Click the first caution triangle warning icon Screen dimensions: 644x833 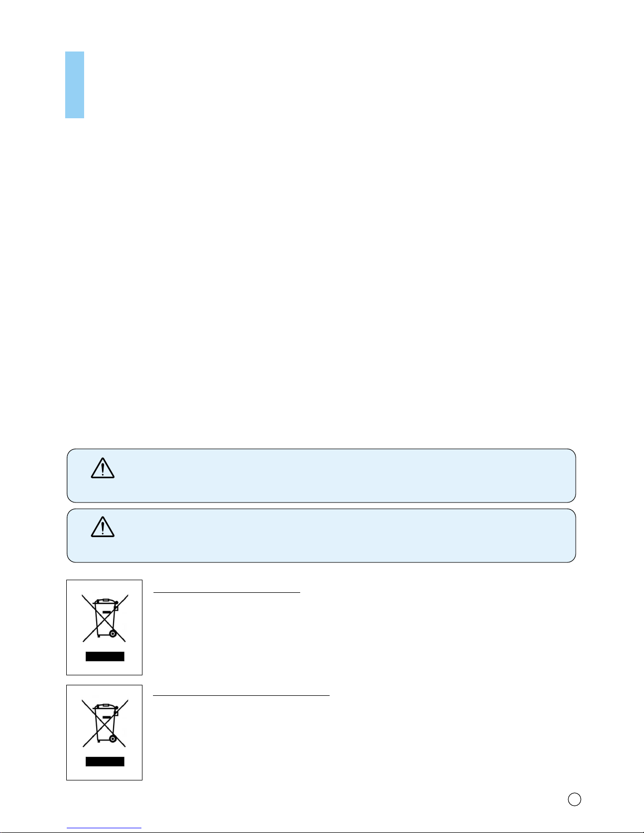(x=103, y=468)
